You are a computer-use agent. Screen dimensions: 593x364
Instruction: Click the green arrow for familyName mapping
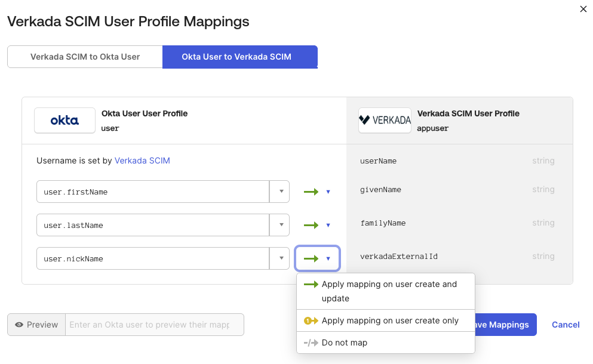click(x=311, y=226)
